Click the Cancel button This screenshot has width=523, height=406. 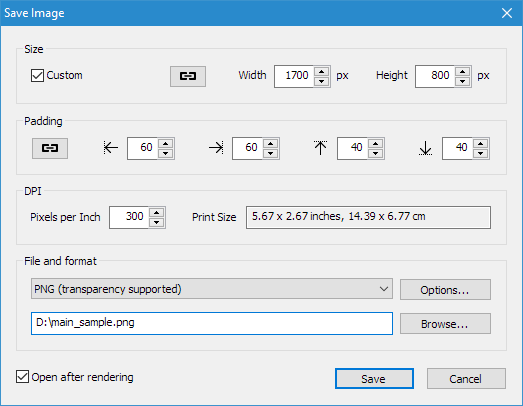(466, 379)
